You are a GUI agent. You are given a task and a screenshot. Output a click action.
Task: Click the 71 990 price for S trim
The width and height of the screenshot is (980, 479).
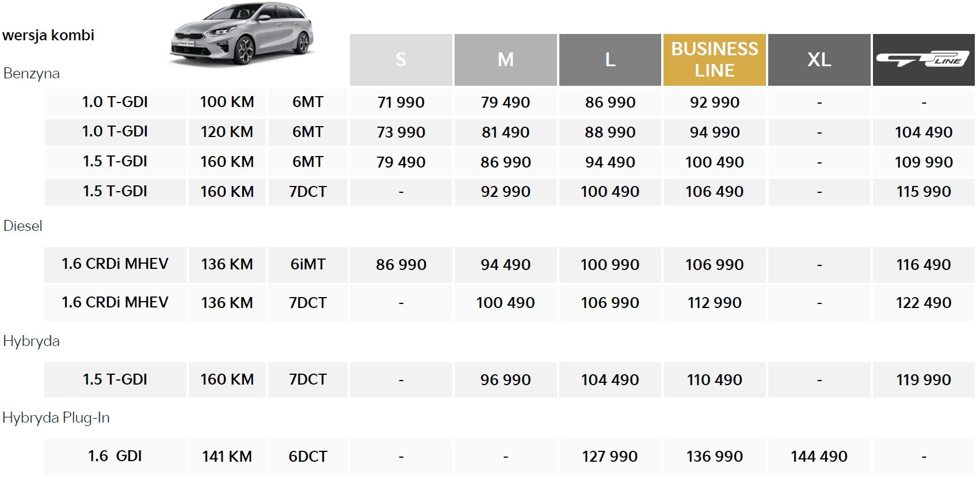click(401, 102)
